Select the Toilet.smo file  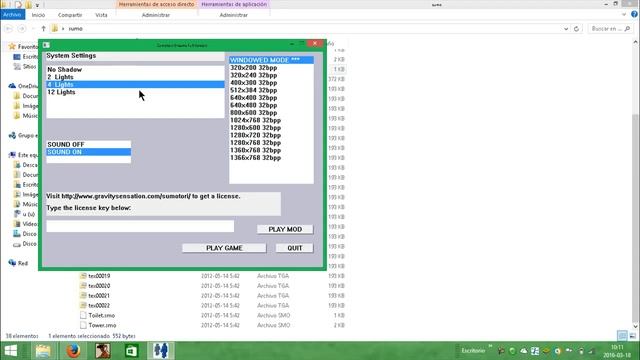tap(102, 316)
